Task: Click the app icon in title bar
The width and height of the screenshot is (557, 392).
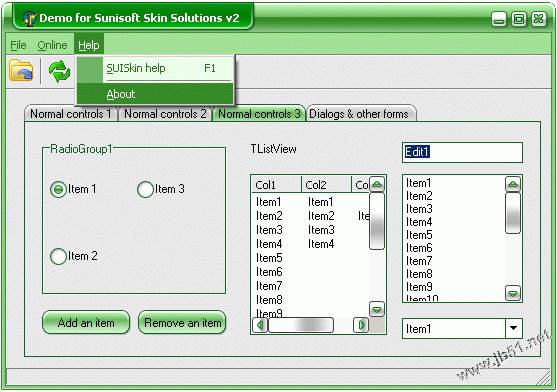Action: (x=29, y=18)
